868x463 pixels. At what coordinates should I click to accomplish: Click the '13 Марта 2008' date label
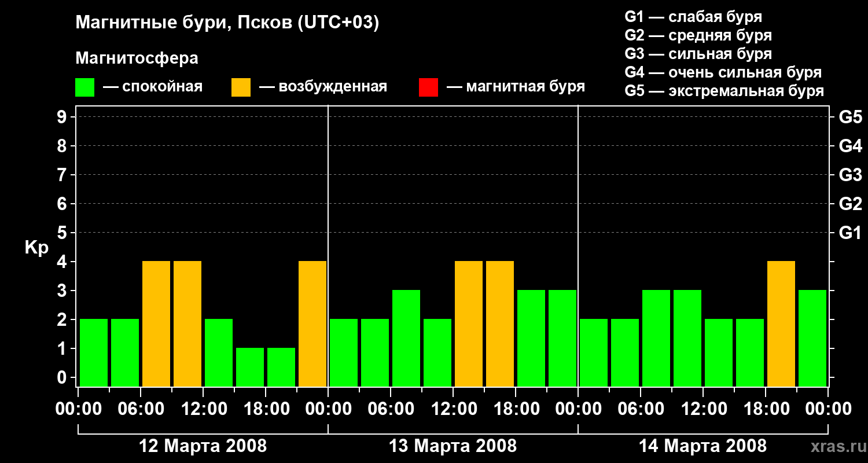(453, 446)
